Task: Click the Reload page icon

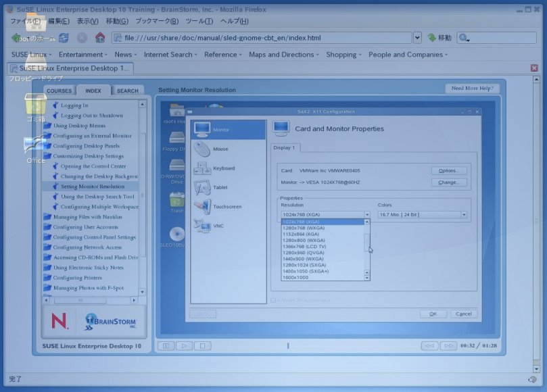Action: coord(64,38)
